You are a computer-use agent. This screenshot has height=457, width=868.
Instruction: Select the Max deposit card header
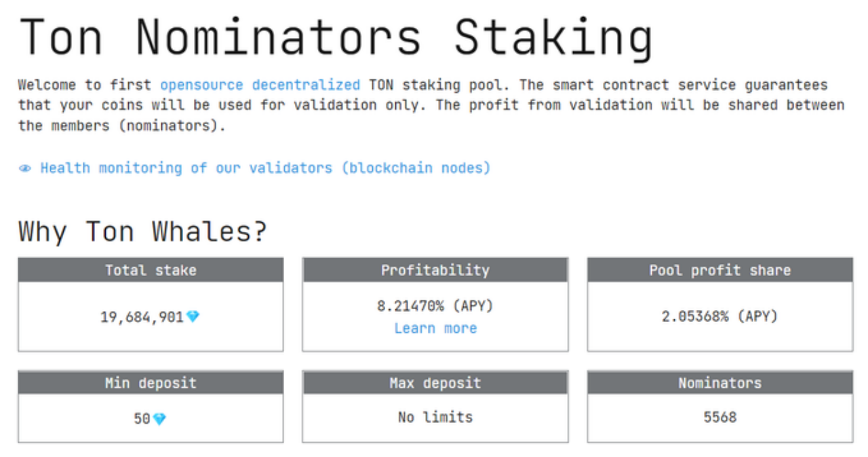pyautogui.click(x=435, y=382)
